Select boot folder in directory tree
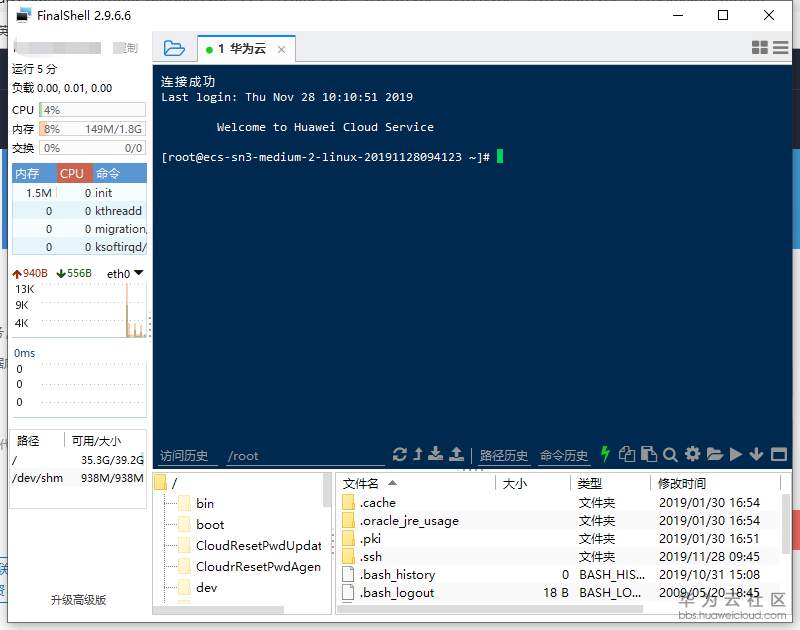The width and height of the screenshot is (800, 630). pyautogui.click(x=202, y=524)
